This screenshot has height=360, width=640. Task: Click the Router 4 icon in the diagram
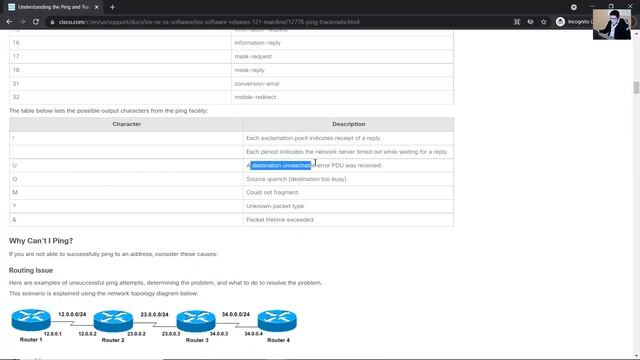[x=277, y=320]
